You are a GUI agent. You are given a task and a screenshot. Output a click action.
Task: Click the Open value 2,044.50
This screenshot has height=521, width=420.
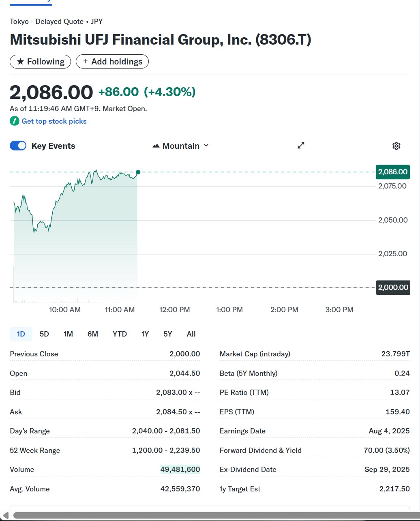click(185, 373)
